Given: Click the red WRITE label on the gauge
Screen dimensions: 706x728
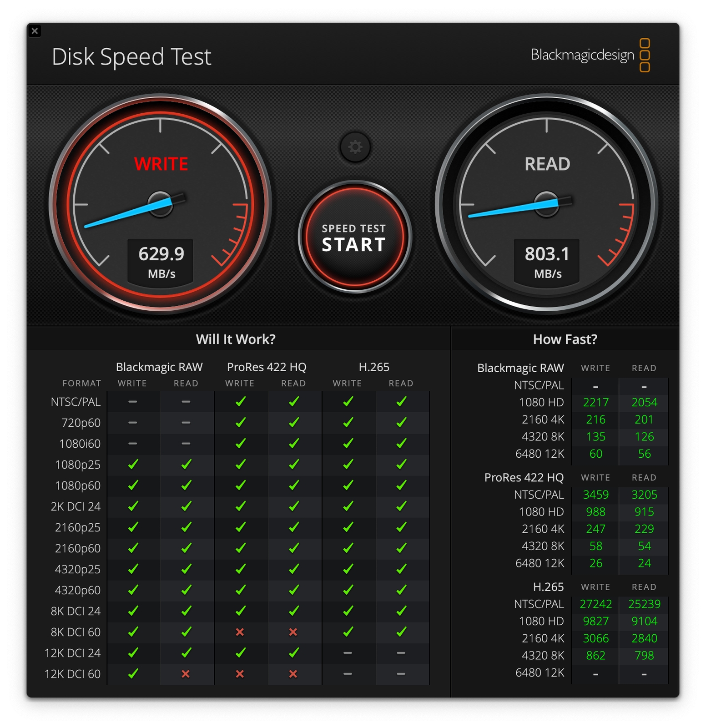Looking at the screenshot, I should pos(161,164).
